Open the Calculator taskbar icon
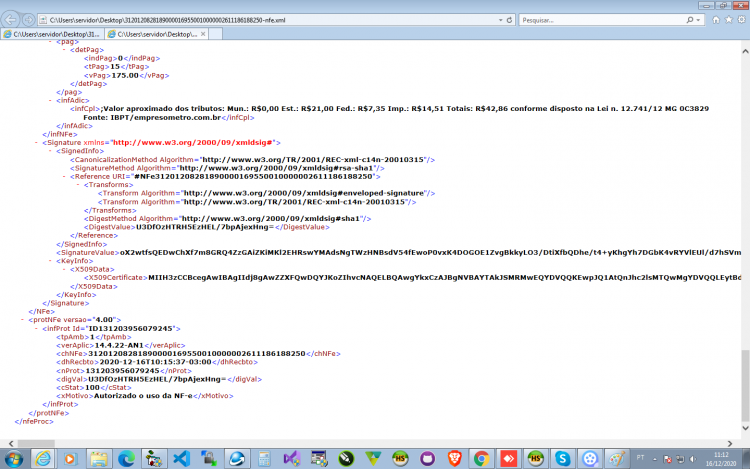This screenshot has width=750, height=469. pos(264,459)
